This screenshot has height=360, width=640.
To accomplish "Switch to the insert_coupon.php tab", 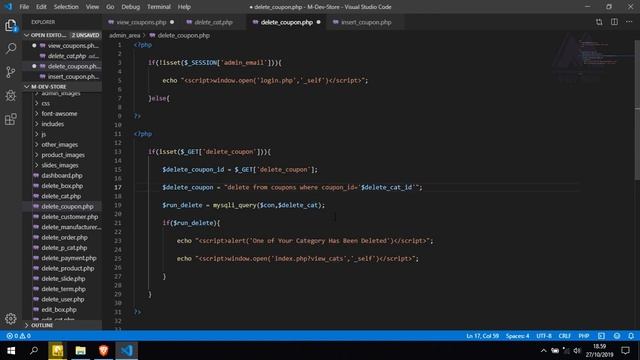I will click(366, 22).
